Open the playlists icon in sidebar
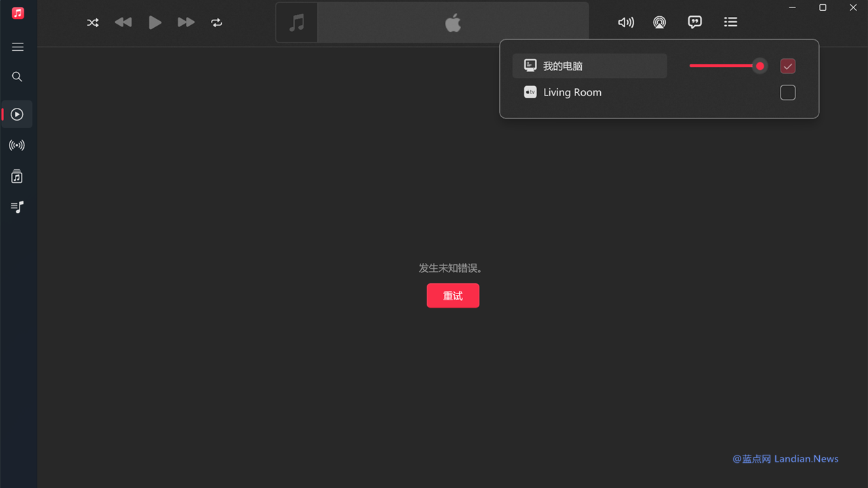This screenshot has width=868, height=488. [x=18, y=207]
